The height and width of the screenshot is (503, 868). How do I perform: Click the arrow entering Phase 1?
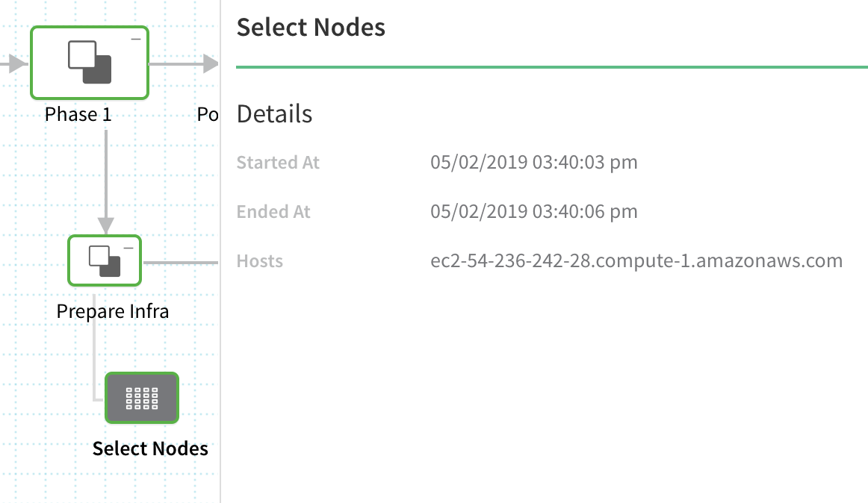[15, 63]
